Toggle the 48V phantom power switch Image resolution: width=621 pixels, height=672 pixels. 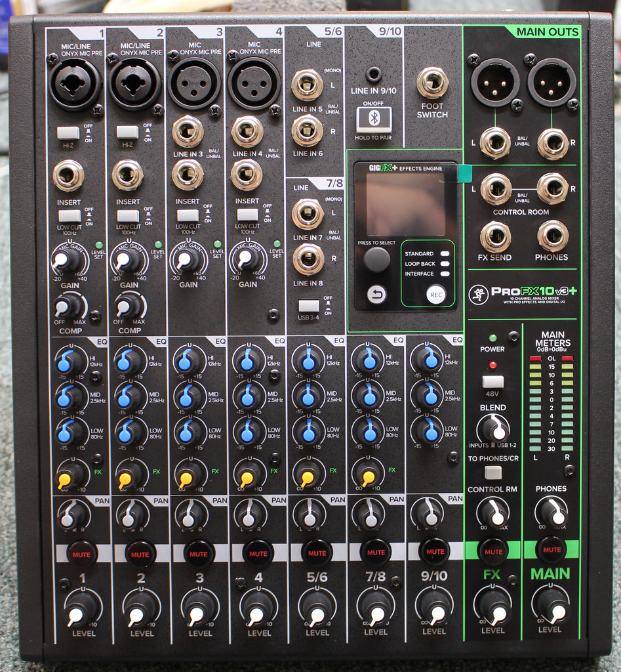493,381
